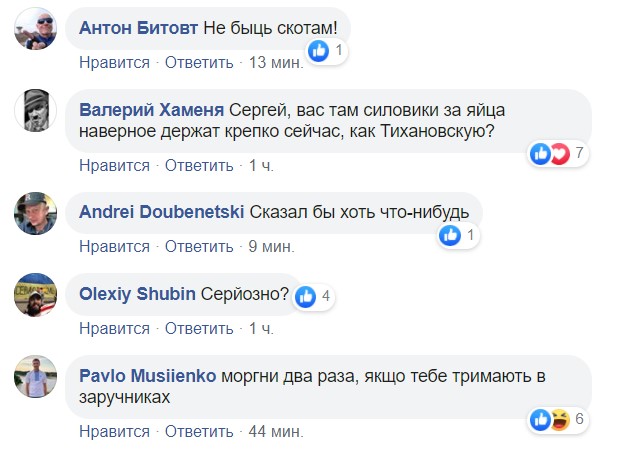
Task: Click the like reaction icon on Olexiy Shubin's comment
Action: (x=306, y=296)
